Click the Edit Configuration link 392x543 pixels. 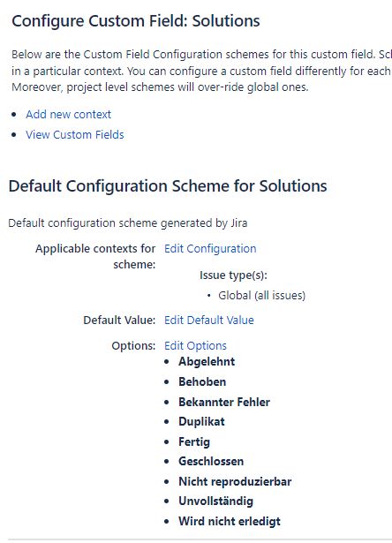click(210, 249)
